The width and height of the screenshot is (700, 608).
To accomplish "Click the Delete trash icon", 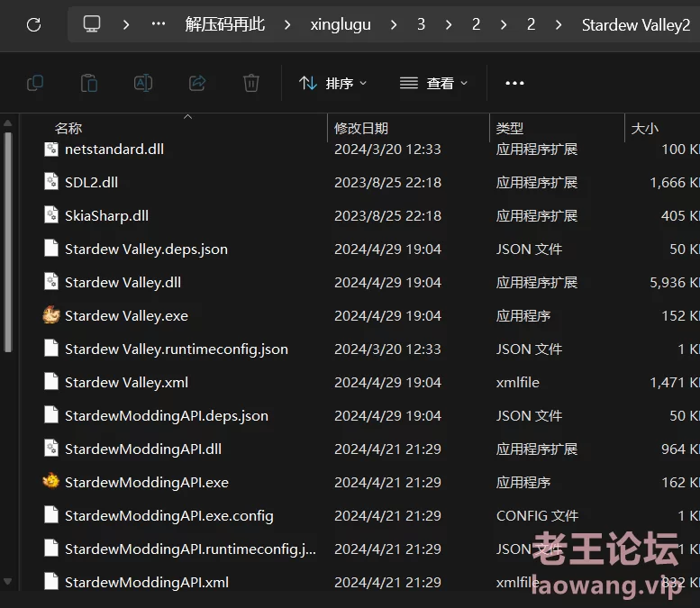I will [x=250, y=83].
